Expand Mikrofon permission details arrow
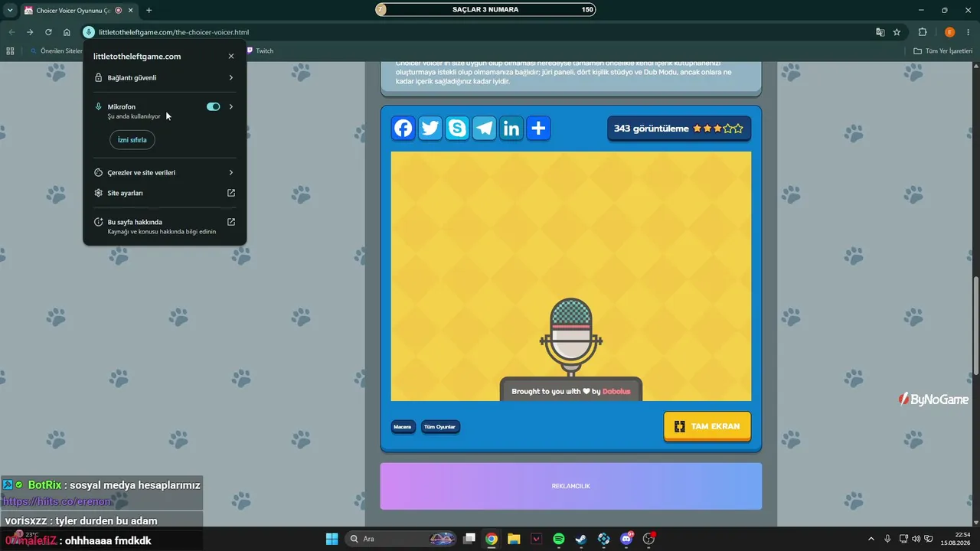Image resolution: width=980 pixels, height=551 pixels. click(x=231, y=106)
